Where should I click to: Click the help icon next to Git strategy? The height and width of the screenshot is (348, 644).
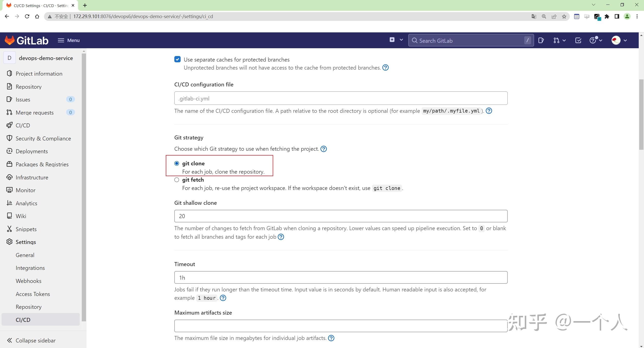(323, 148)
